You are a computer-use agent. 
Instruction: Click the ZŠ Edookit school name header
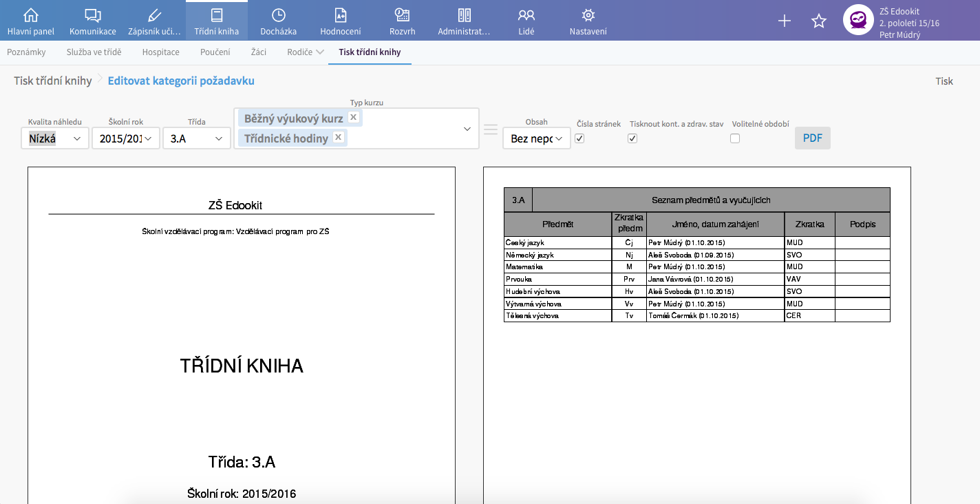235,205
